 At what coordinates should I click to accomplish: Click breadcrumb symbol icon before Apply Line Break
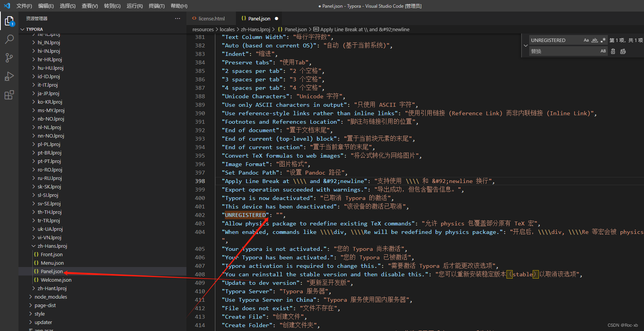coord(316,29)
